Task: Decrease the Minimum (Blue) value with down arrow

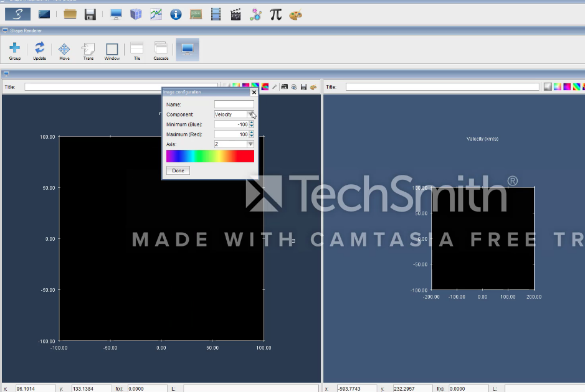Action: point(252,126)
